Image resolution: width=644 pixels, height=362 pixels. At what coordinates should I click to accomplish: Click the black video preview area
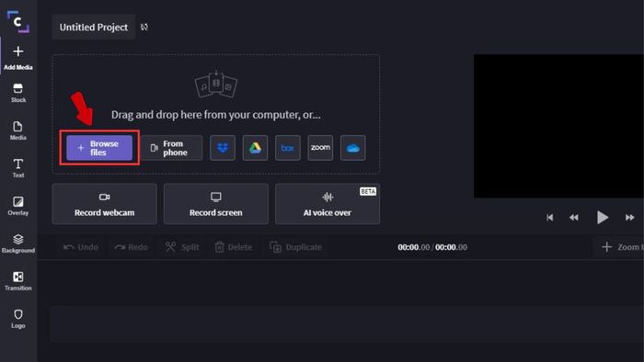559,126
